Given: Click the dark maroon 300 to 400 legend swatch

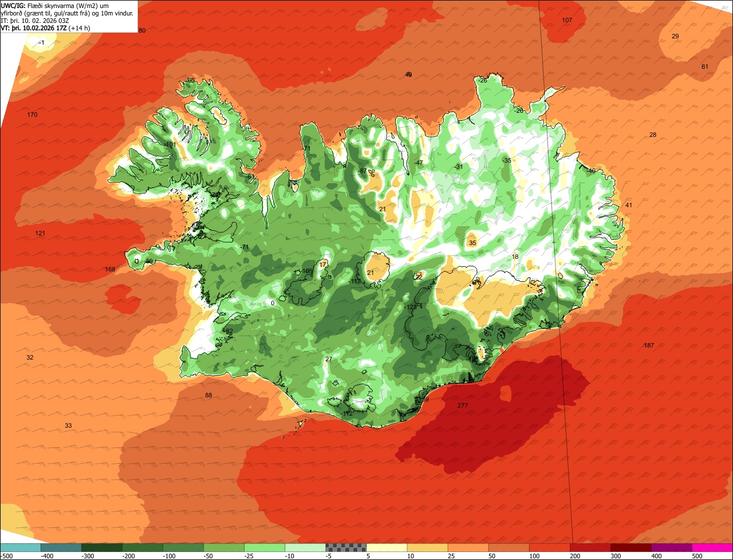Looking at the screenshot, I should click(631, 547).
